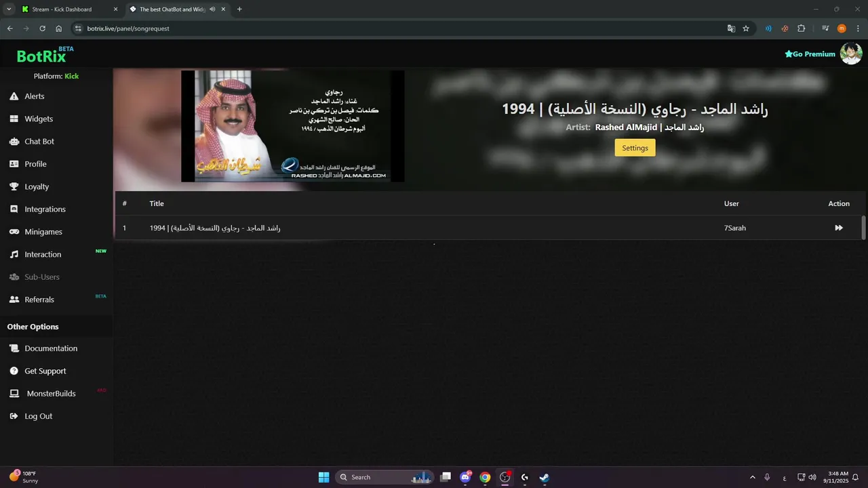Open Task View on the taskbar

pyautogui.click(x=446, y=477)
